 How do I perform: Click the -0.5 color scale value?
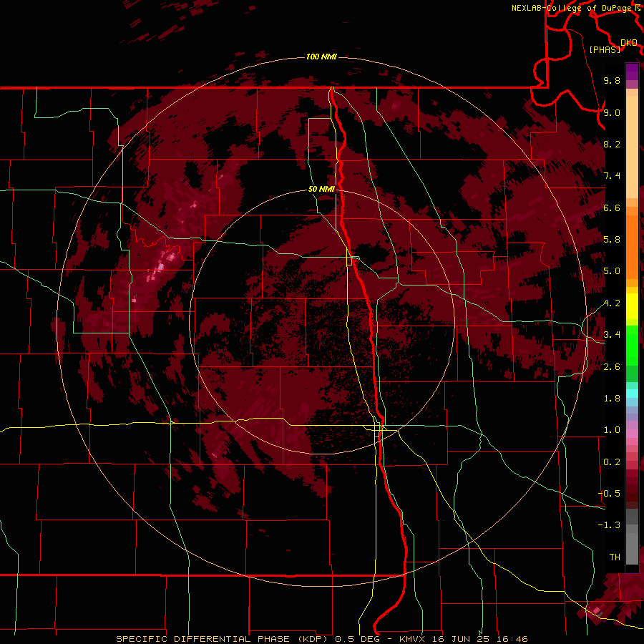pyautogui.click(x=609, y=494)
